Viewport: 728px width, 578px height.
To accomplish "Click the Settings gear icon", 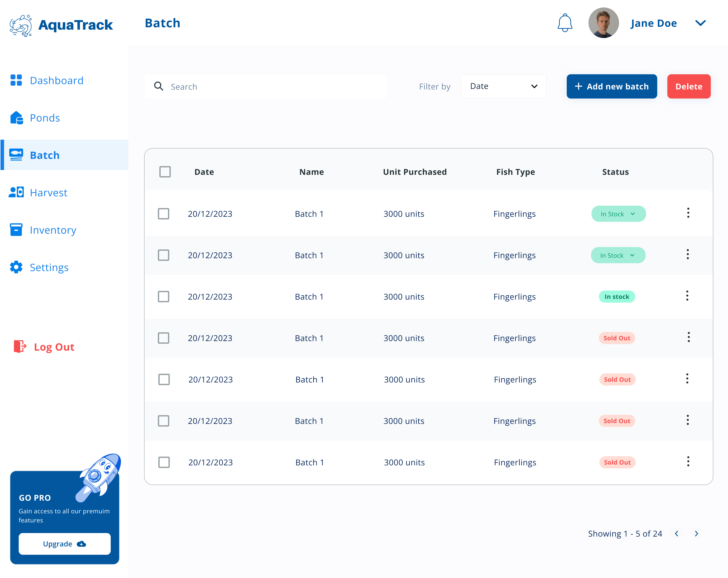I will point(16,267).
